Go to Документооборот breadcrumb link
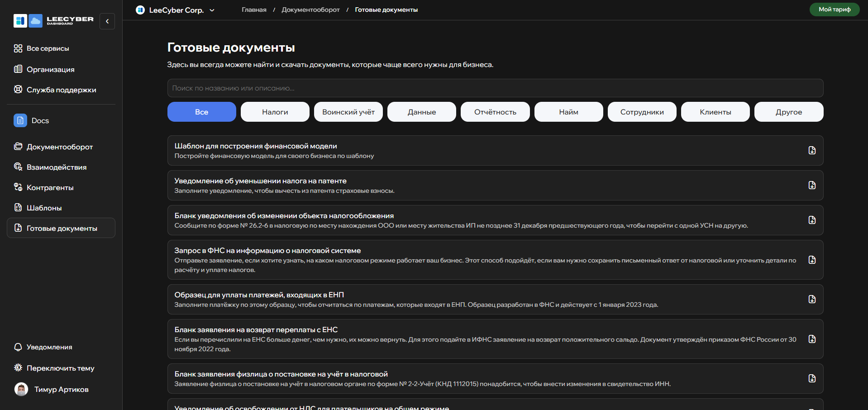The image size is (868, 410). pyautogui.click(x=310, y=10)
